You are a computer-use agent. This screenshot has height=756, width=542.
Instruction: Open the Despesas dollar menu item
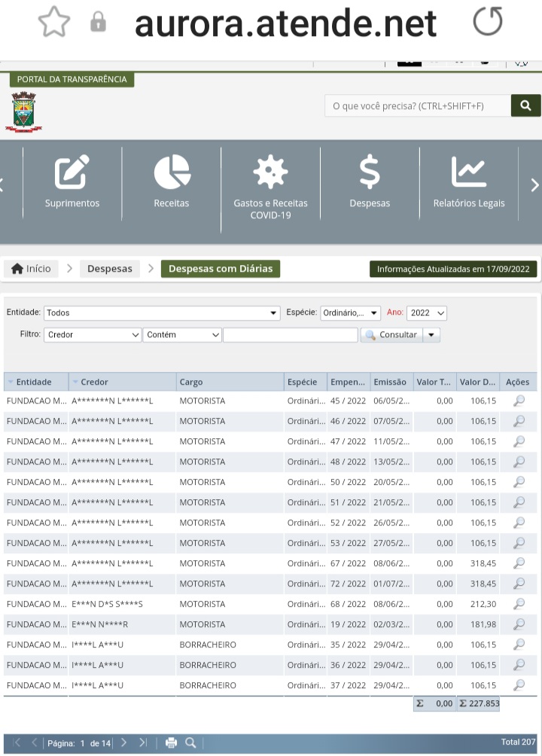370,181
